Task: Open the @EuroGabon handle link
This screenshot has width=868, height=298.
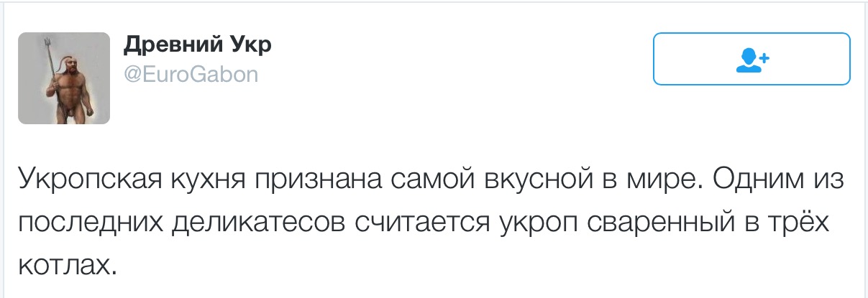Action: click(x=191, y=74)
